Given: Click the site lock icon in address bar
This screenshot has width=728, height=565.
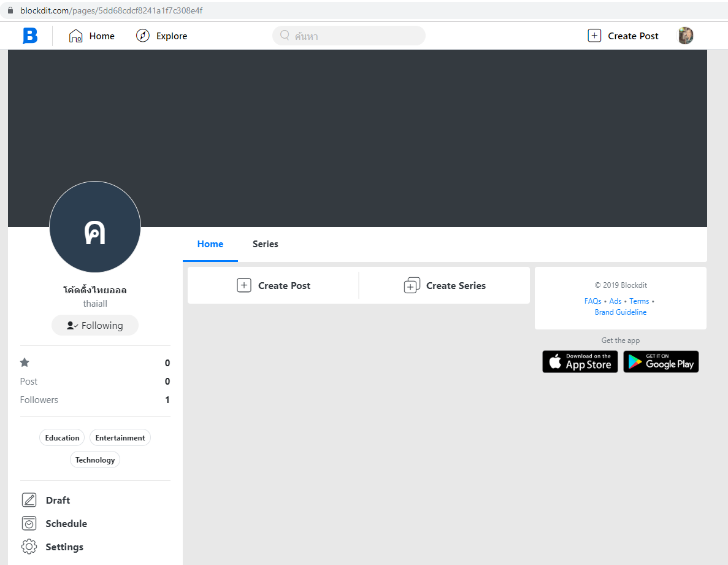Looking at the screenshot, I should 10,10.
